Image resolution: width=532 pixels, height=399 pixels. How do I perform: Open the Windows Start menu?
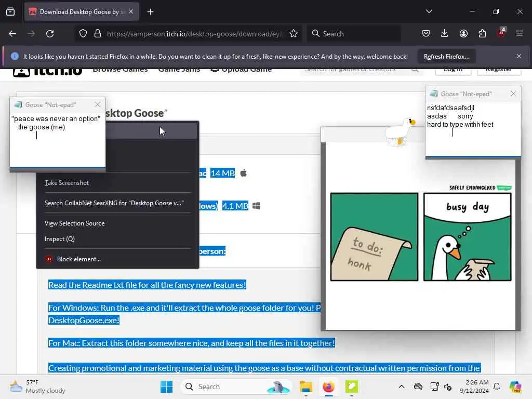(x=166, y=387)
